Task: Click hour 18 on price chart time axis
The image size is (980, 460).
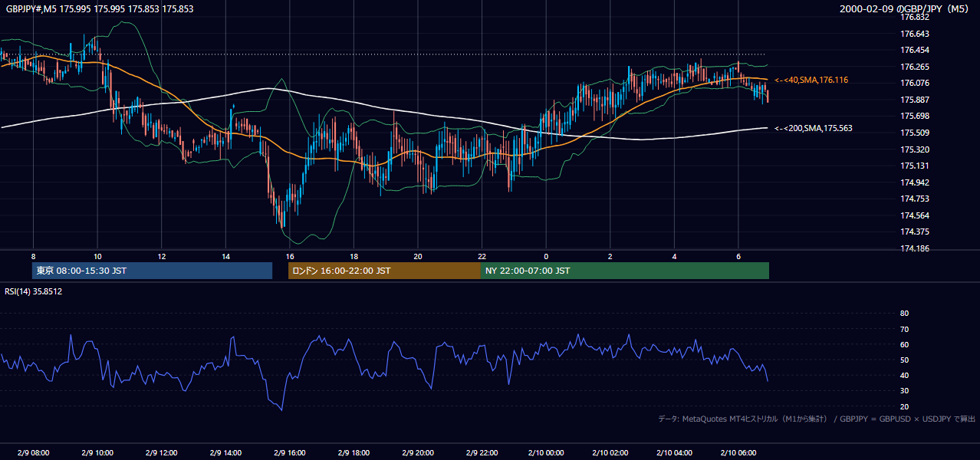Action: pyautogui.click(x=354, y=255)
